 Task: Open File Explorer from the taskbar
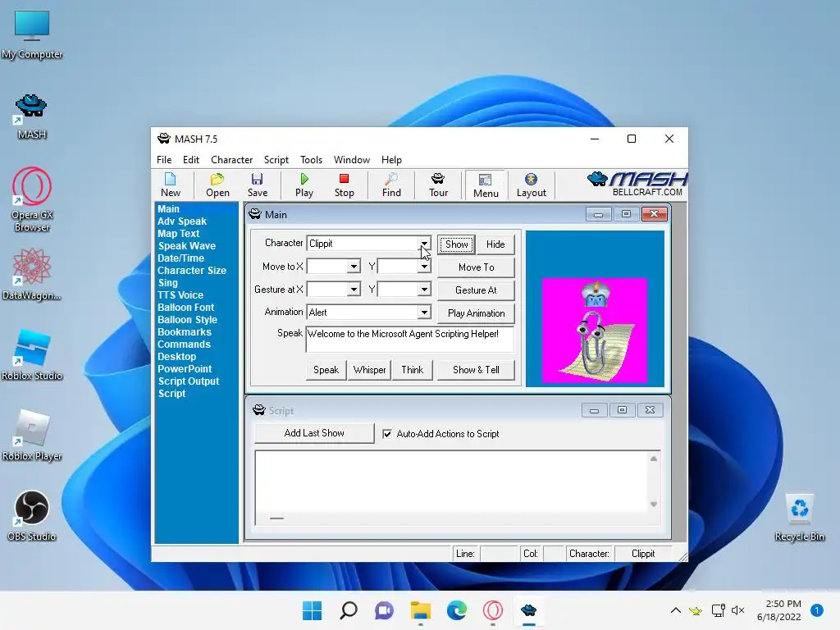click(x=421, y=610)
